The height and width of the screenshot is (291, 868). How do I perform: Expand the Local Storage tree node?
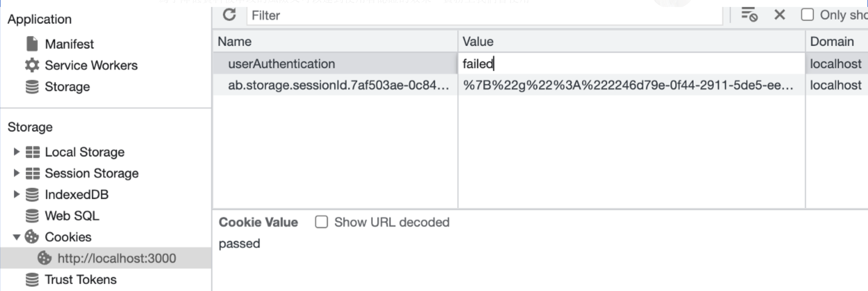[16, 152]
